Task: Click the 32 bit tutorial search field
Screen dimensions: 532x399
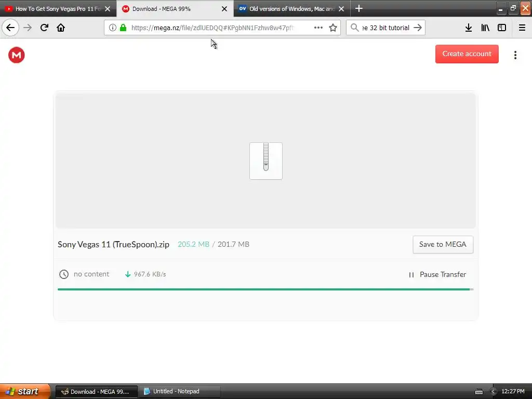Action: [386, 28]
